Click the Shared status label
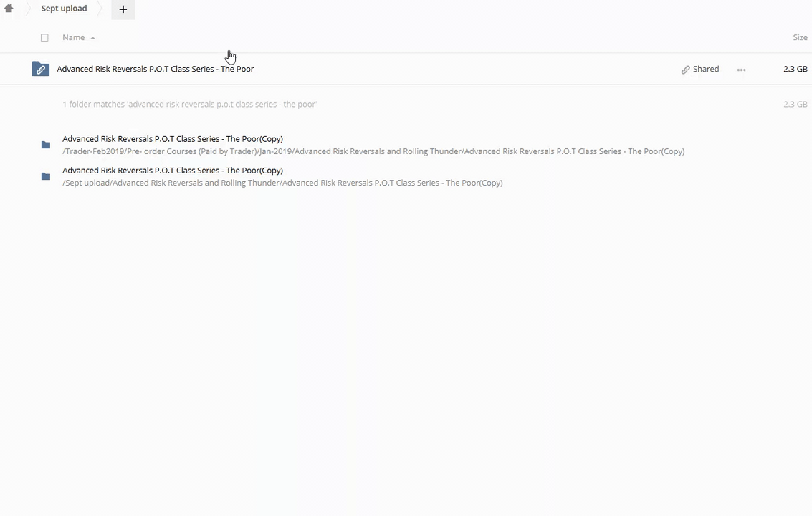The image size is (812, 516). [x=705, y=69]
